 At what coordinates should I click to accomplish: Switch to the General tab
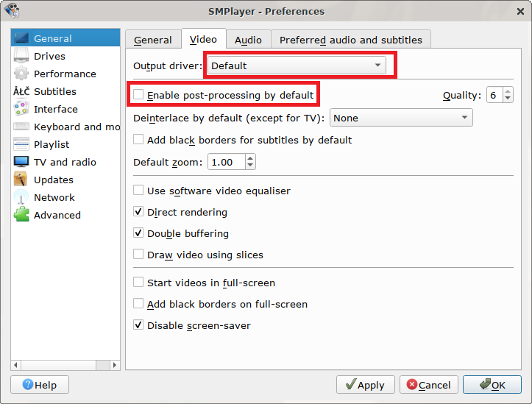(152, 40)
